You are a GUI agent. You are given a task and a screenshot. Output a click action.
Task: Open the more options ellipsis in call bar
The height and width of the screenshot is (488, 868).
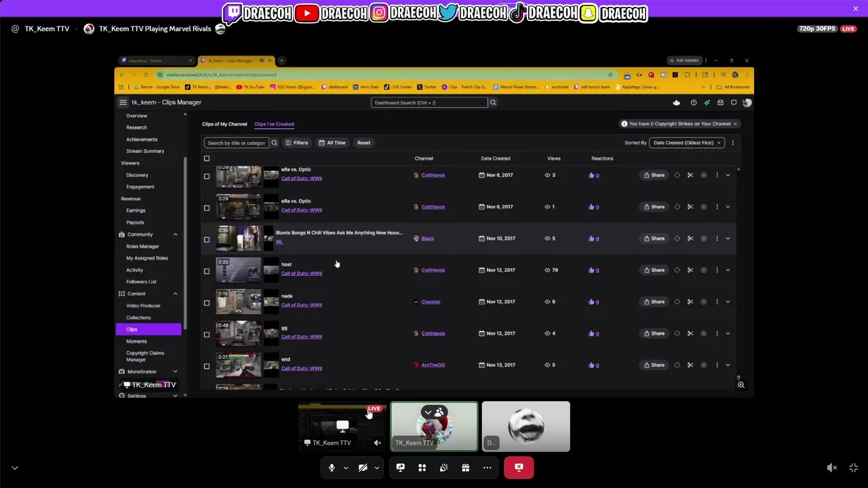tap(487, 468)
